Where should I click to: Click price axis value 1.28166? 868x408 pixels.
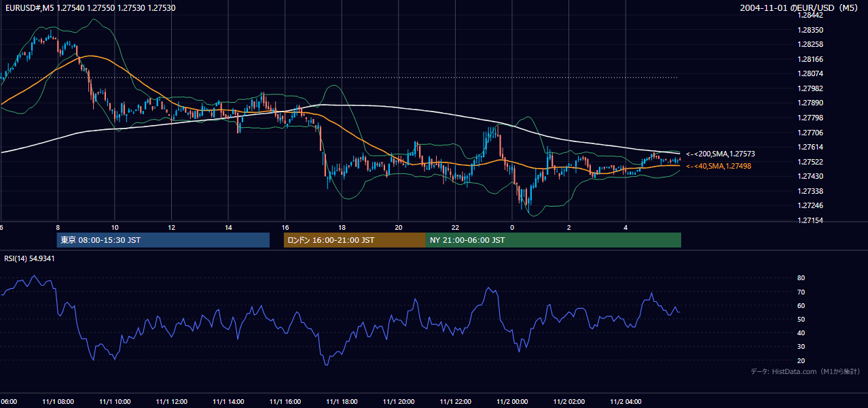(x=811, y=59)
